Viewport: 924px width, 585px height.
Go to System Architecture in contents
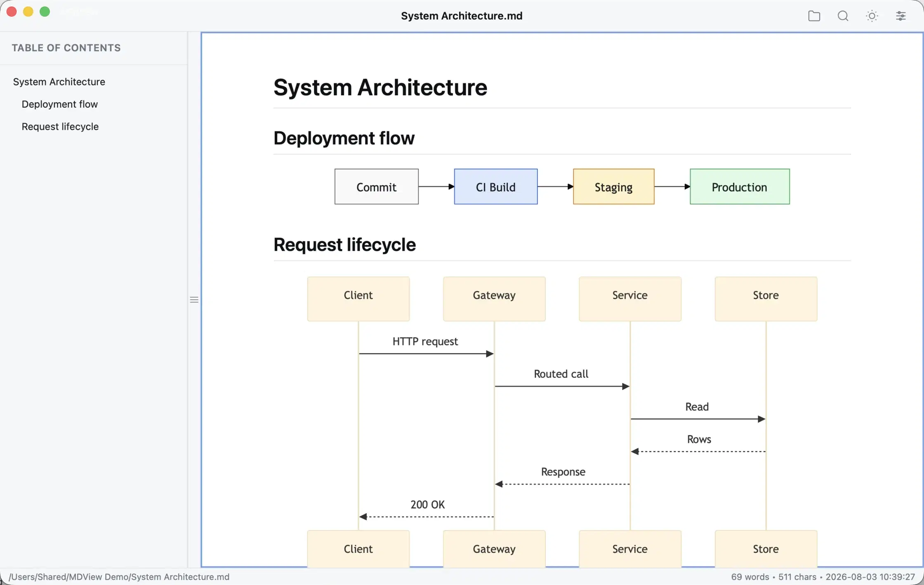click(x=59, y=82)
